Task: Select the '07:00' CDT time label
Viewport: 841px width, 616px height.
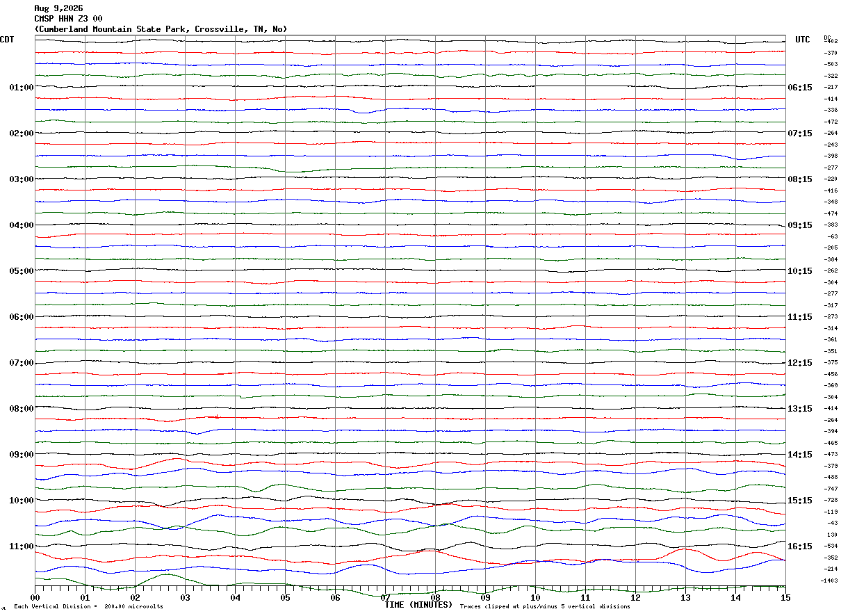Action: pos(22,363)
